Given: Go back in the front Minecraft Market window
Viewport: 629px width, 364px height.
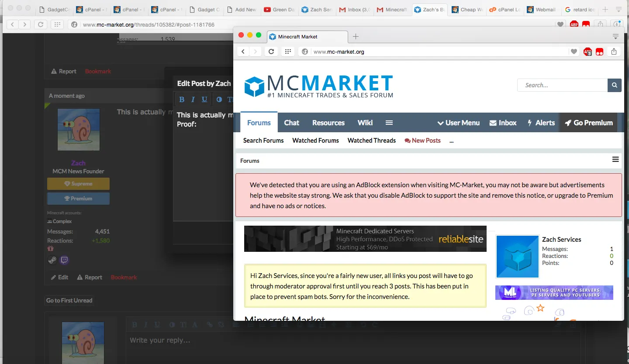Looking at the screenshot, I should (x=243, y=52).
